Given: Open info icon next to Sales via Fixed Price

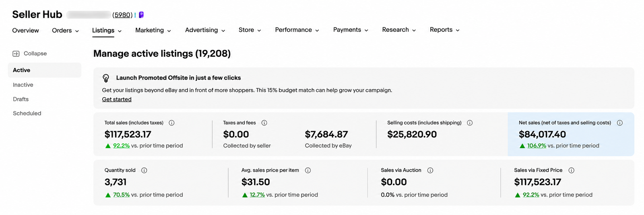Looking at the screenshot, I should 572,170.
